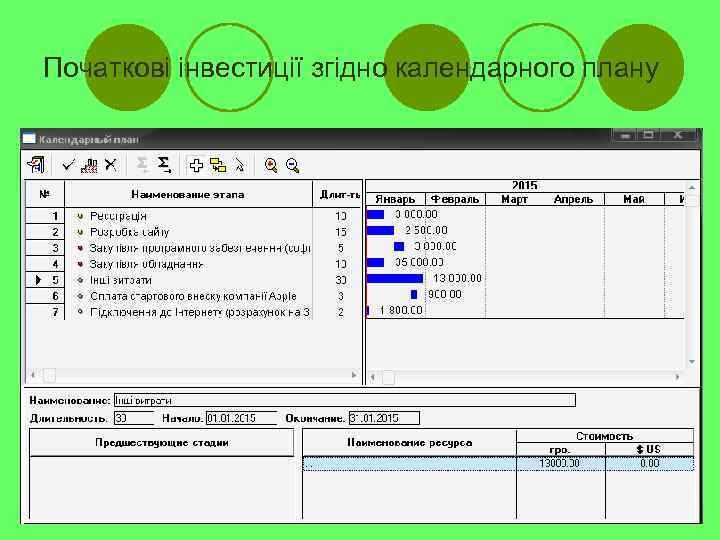Click the red icon beside Закупівля обладнання
720x540 pixels.
(80, 264)
